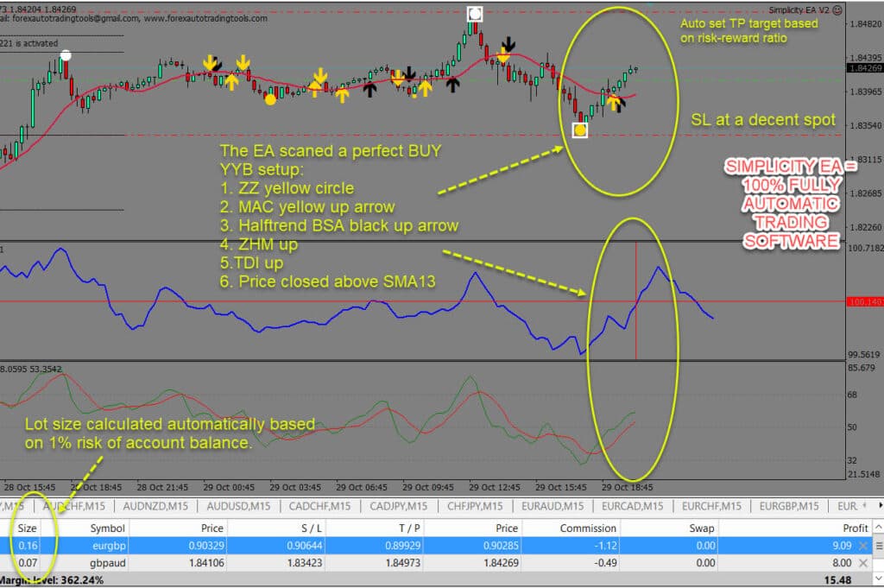Click the profit value 9.09
This screenshot has height=588, width=884.
coord(842,546)
